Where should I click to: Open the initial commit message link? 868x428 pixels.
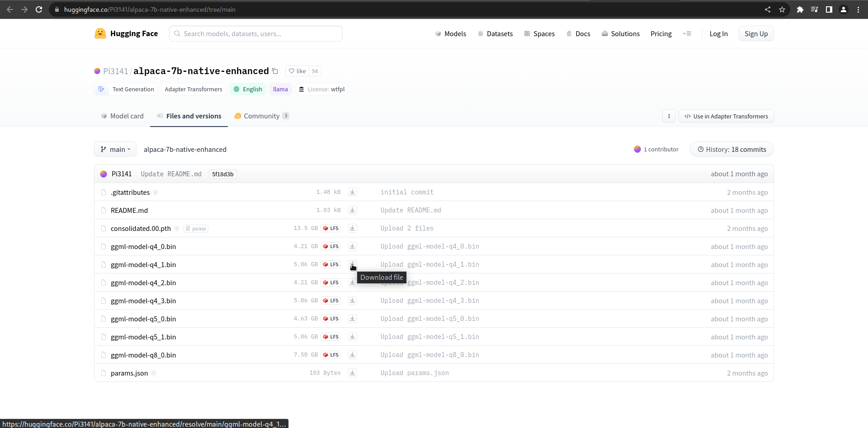407,192
